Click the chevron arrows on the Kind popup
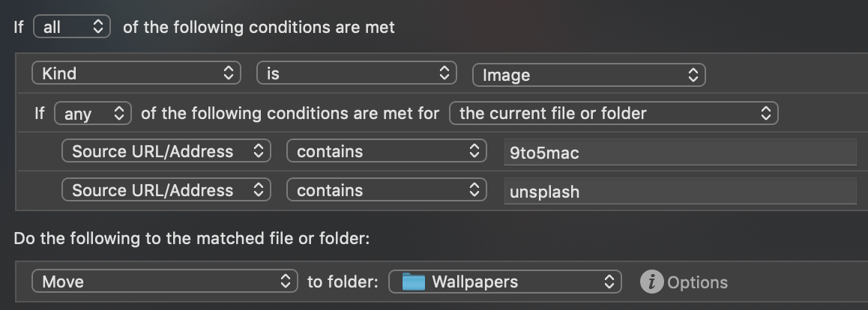 tap(228, 73)
